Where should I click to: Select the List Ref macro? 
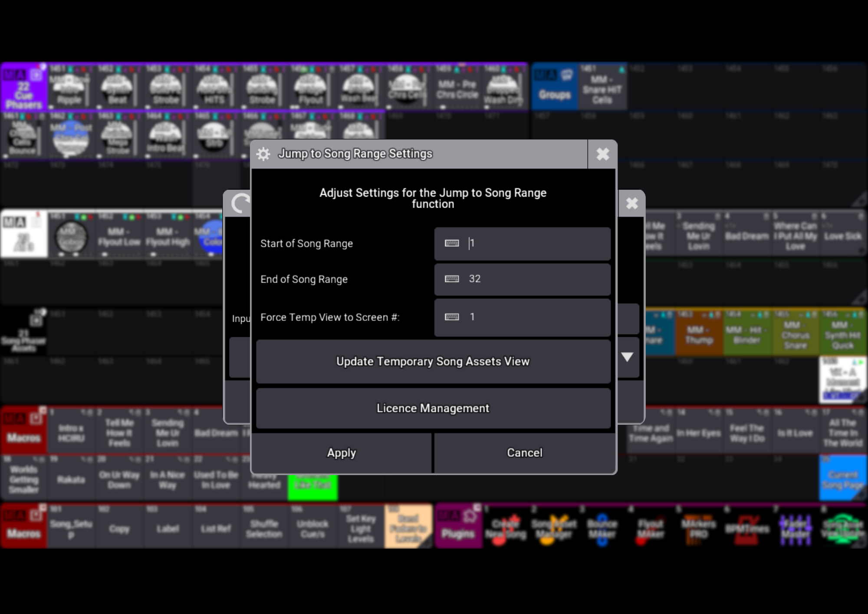216,526
